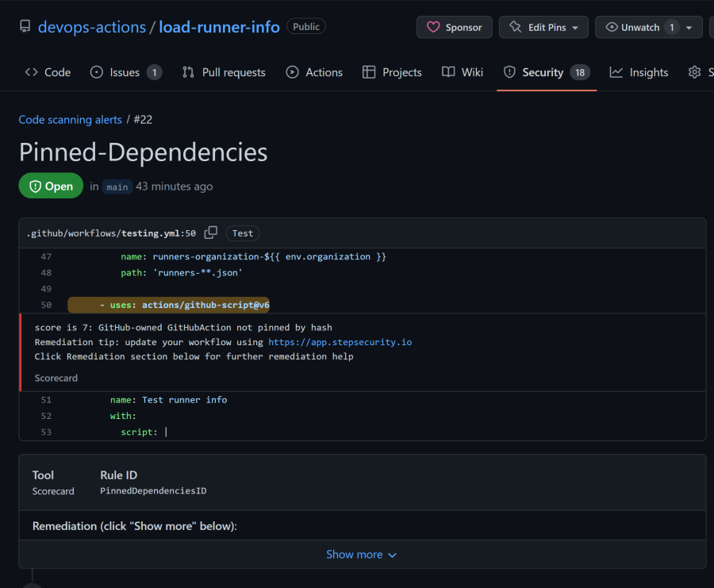This screenshot has width=714, height=588.
Task: Click the Tool value Scorecard
Action: tap(53, 491)
